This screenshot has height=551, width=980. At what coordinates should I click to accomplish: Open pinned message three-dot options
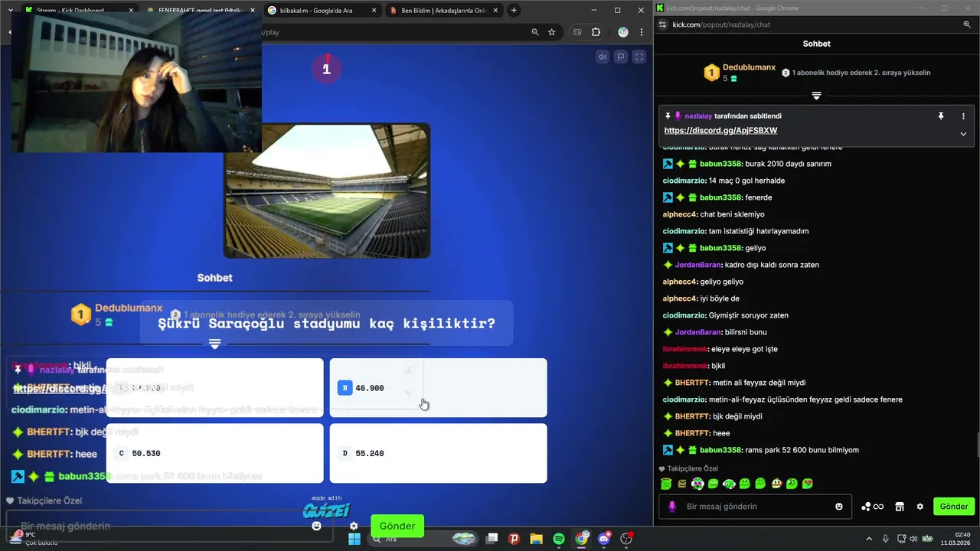[x=963, y=116]
